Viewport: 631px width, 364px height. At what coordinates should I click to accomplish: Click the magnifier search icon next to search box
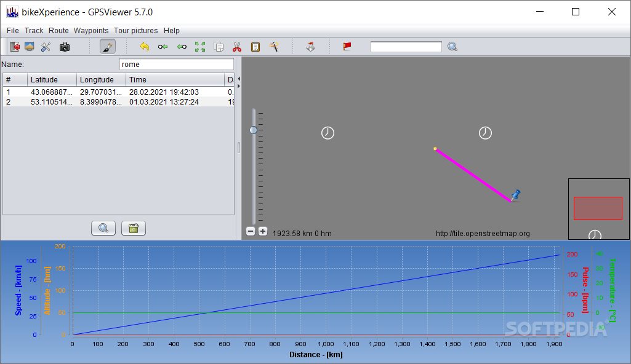click(x=452, y=47)
